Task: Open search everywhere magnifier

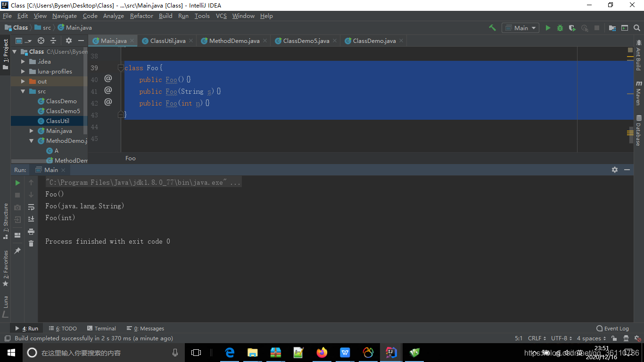Action: click(636, 28)
